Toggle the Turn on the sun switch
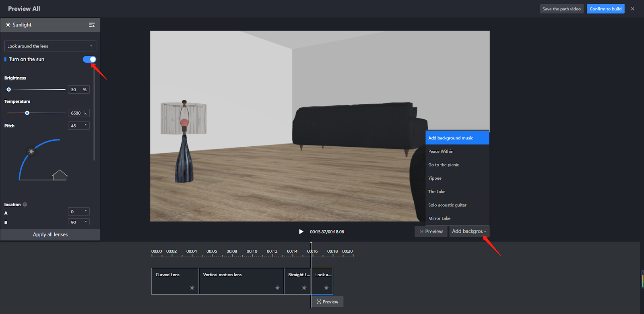The image size is (644, 314). tap(89, 60)
